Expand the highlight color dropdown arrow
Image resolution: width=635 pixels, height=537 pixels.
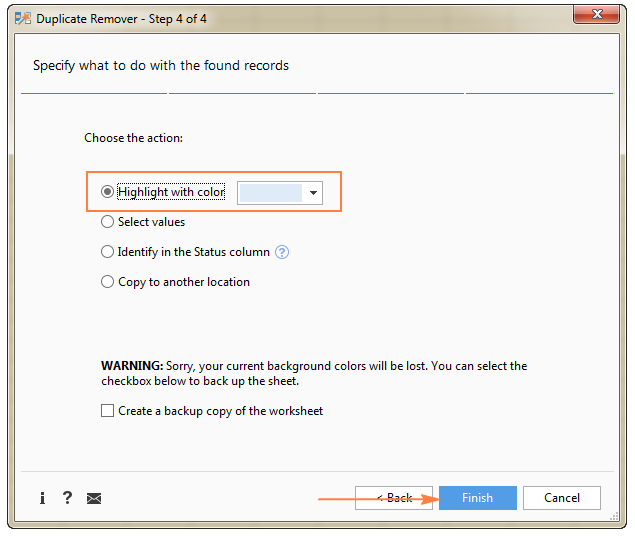point(313,193)
